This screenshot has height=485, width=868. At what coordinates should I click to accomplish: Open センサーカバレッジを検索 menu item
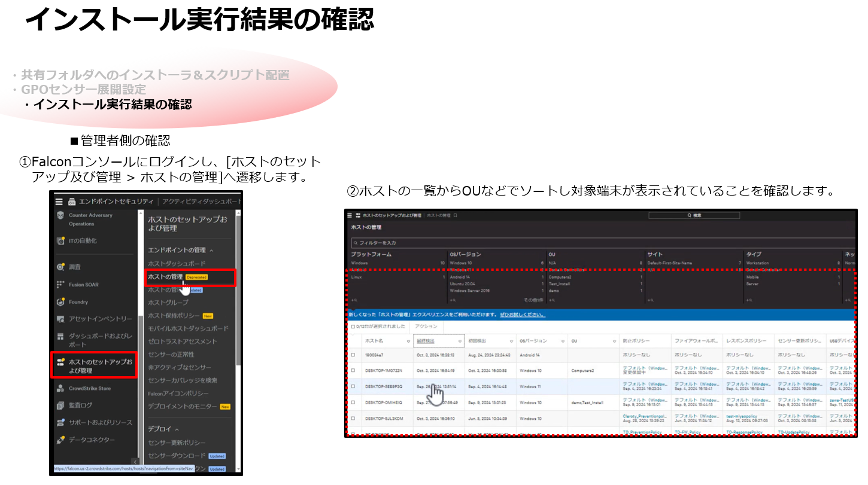183,380
